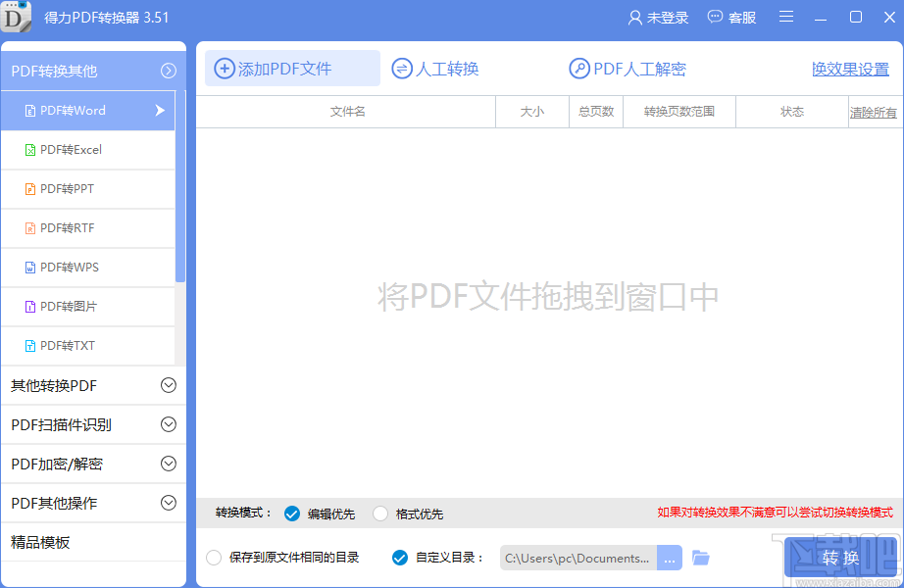
Task: Enable the 格式优先 conversion mode
Action: 379,512
